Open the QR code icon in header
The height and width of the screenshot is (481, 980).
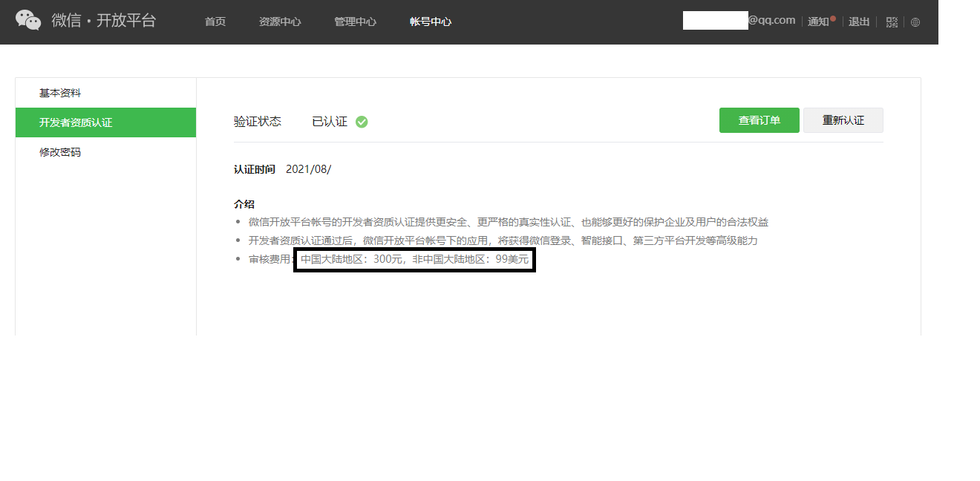pos(892,22)
